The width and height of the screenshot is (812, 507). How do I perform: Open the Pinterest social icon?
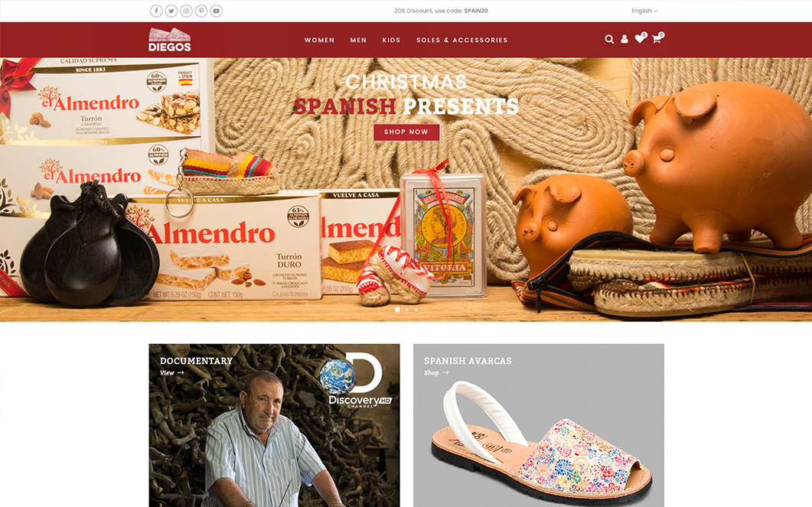tap(201, 11)
